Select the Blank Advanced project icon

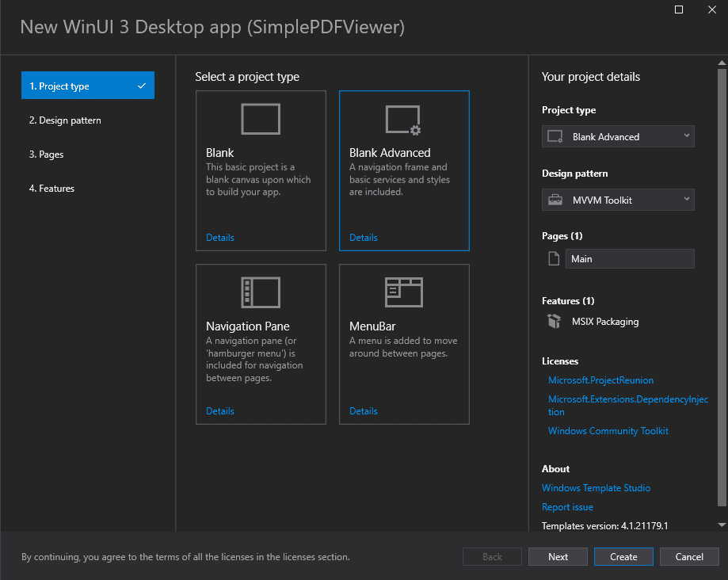pyautogui.click(x=404, y=119)
